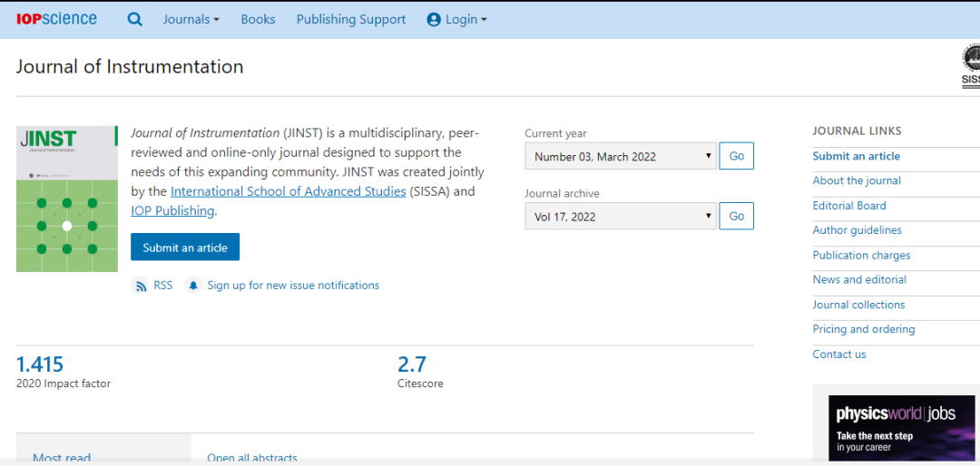This screenshot has width=980, height=466.
Task: Open the Current year issue dropdown
Action: coord(621,157)
